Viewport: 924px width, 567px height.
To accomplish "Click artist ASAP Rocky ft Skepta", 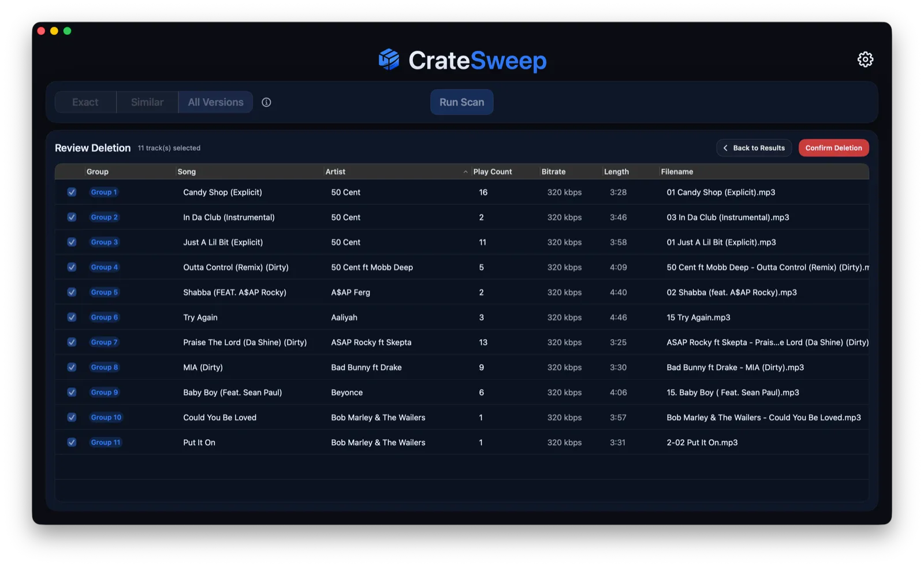I will point(371,342).
